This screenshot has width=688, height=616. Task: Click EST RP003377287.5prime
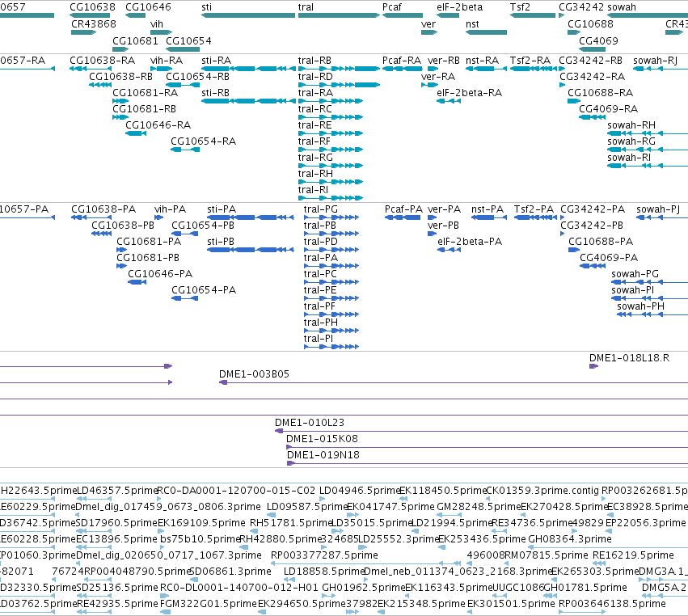[x=366, y=563]
